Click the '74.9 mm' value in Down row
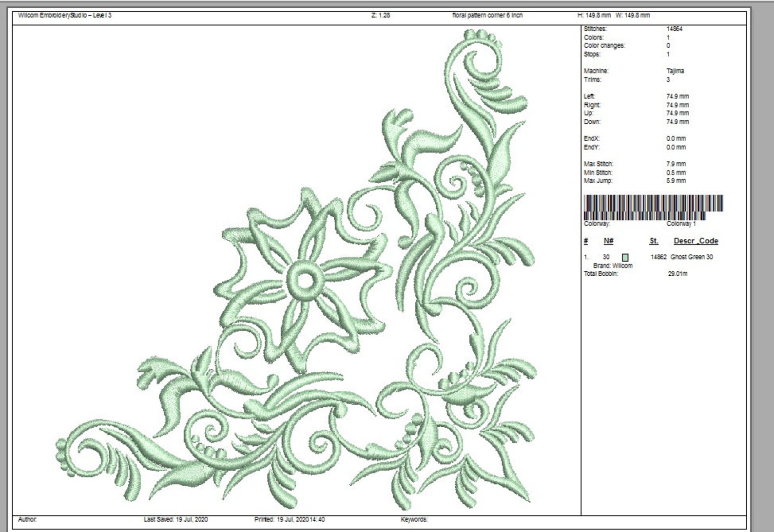774x532 pixels. [x=677, y=122]
